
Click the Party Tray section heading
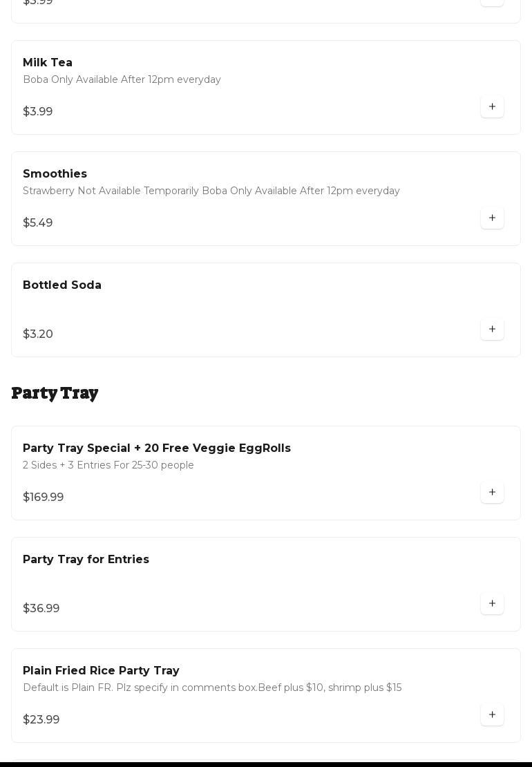pyautogui.click(x=55, y=393)
